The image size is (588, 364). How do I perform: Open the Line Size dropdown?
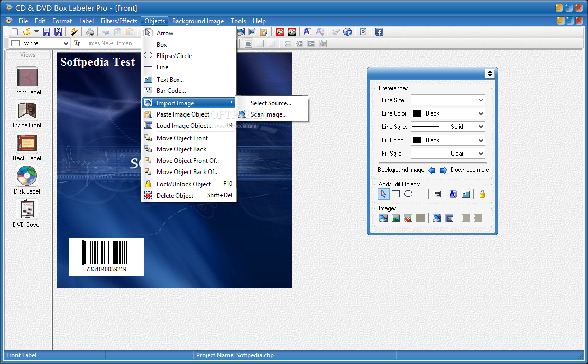coord(448,100)
